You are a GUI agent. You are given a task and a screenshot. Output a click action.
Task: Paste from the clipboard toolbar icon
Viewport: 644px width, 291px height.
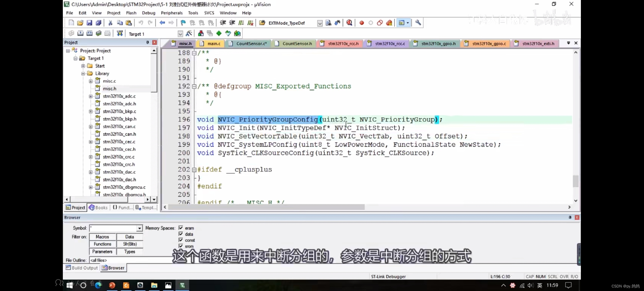129,23
